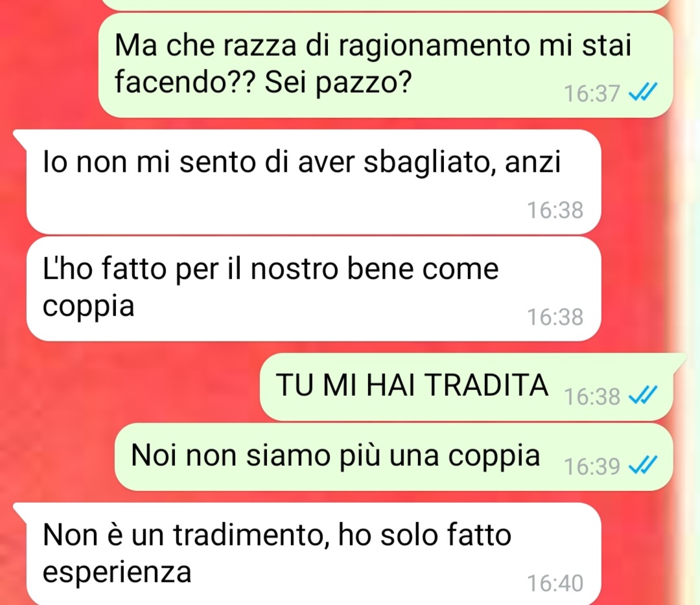This screenshot has width=700, height=605.
Task: Tap 'Sei pazzo?' text in top message
Action: tap(338, 82)
